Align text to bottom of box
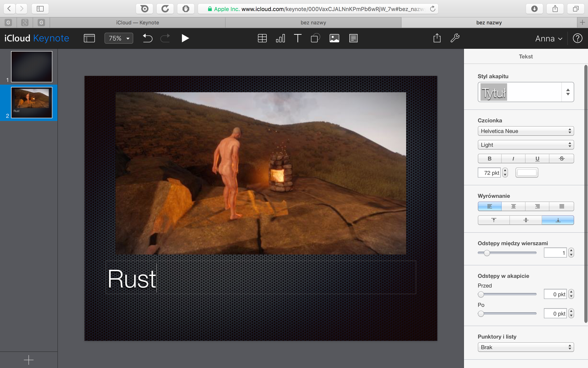Image resolution: width=588 pixels, height=368 pixels. point(558,220)
